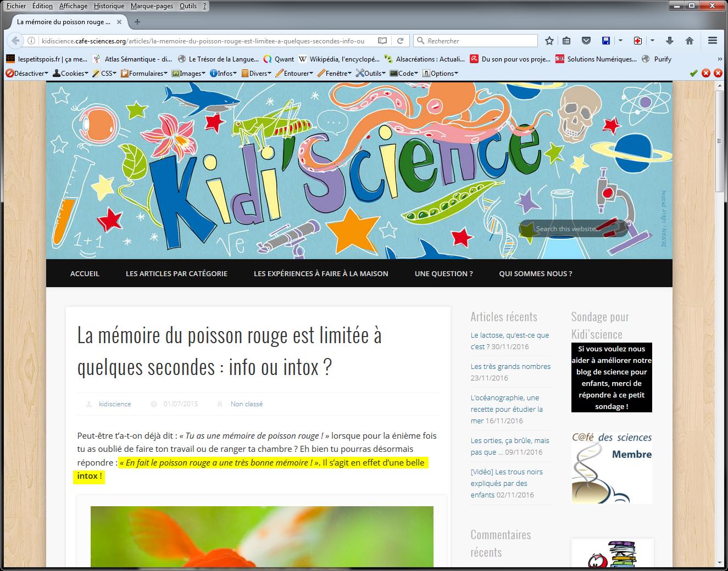
Task: Open the Pocket save icon
Action: [586, 41]
